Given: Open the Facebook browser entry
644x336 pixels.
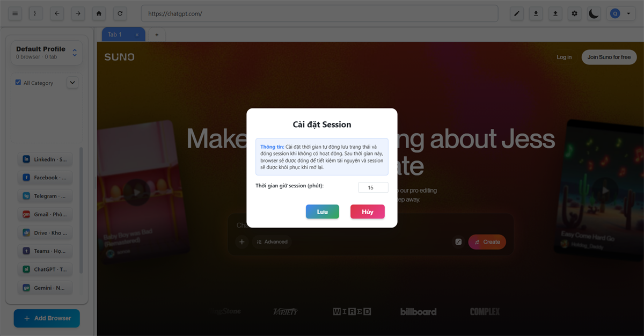Looking at the screenshot, I should tap(45, 178).
